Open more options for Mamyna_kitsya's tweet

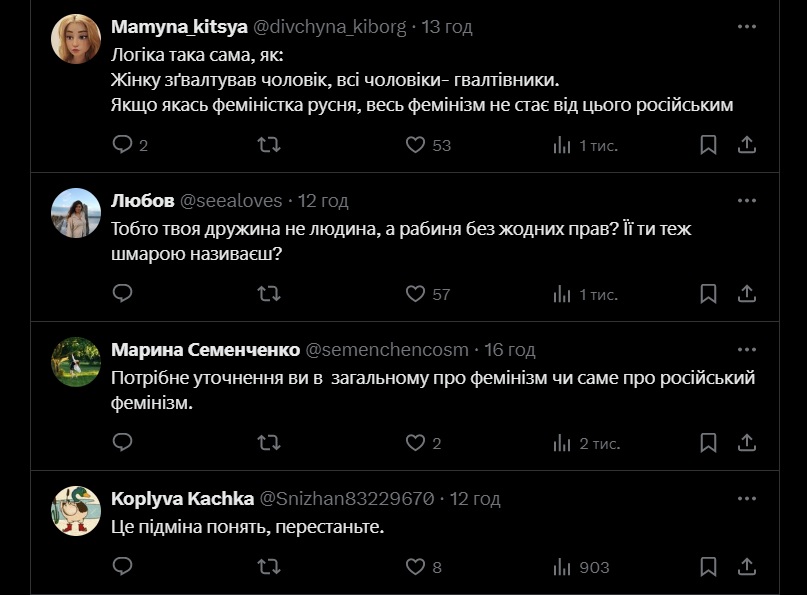pyautogui.click(x=746, y=27)
